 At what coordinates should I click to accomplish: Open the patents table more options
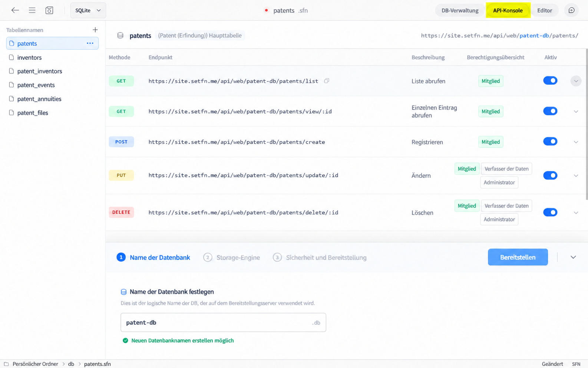(90, 43)
